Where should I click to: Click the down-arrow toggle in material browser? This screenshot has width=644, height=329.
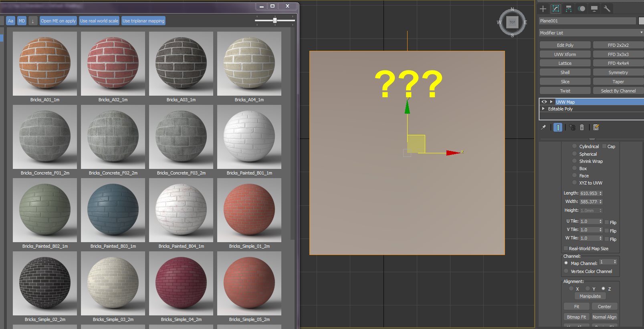click(x=33, y=21)
